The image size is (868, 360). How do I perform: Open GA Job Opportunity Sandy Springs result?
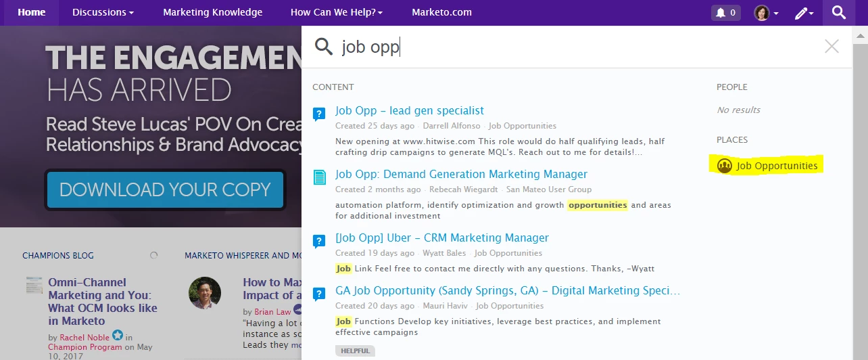[x=508, y=290]
